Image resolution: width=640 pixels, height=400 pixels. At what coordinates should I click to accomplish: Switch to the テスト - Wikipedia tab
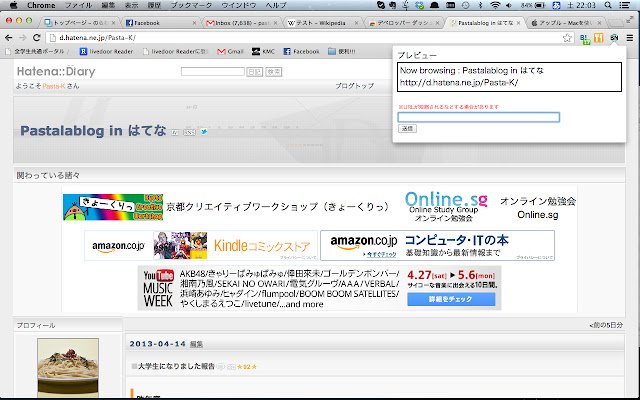(x=322, y=23)
